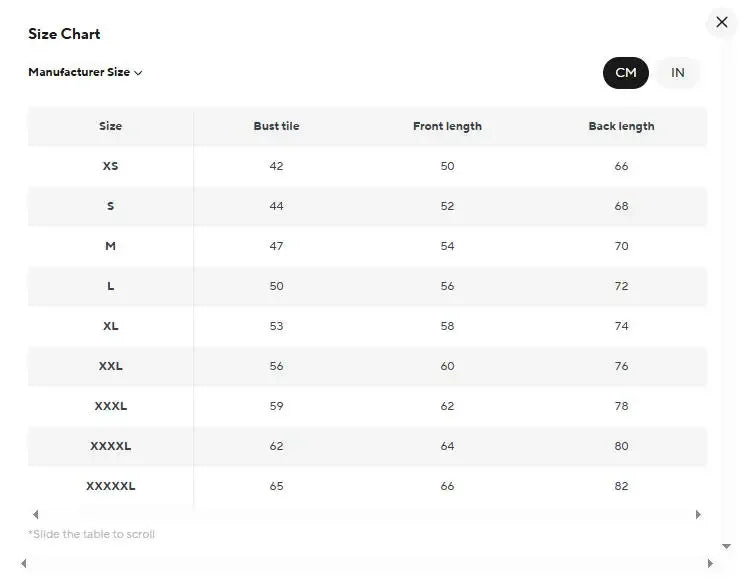Click the Bust tile column header
Viewport: 749px width, 585px height.
276,126
